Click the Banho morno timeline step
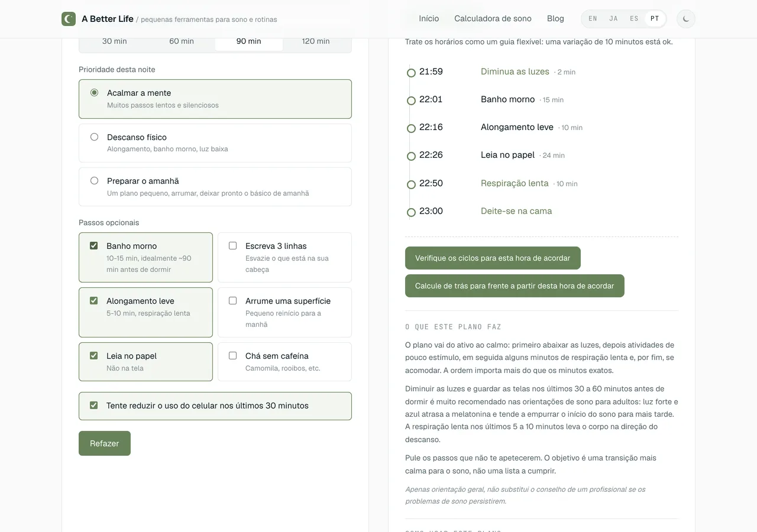This screenshot has width=757, height=532. [x=507, y=99]
